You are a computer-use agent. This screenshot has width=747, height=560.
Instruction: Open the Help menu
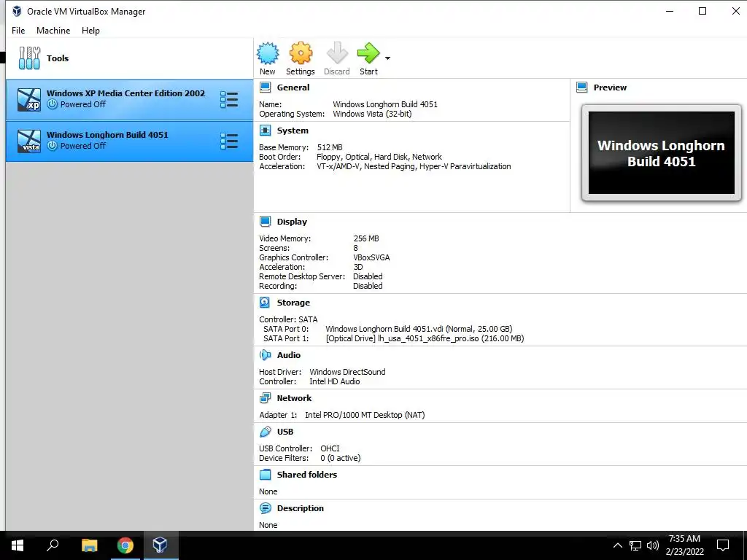tap(90, 31)
